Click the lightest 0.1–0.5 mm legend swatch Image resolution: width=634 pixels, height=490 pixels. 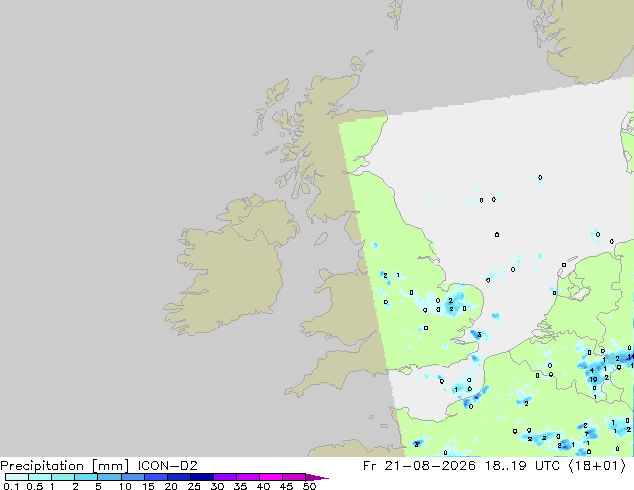click(17, 477)
